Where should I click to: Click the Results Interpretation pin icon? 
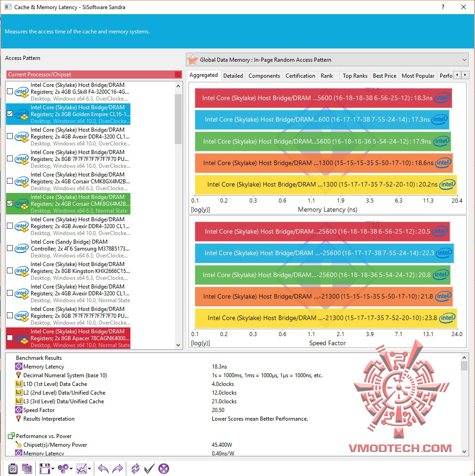(x=19, y=418)
